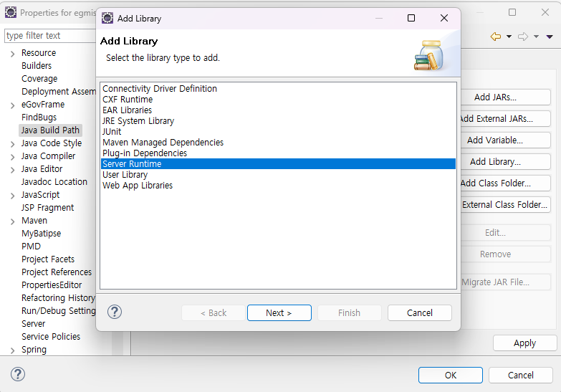This screenshot has width=561, height=392.
Task: Open Server properties page
Action: click(33, 324)
